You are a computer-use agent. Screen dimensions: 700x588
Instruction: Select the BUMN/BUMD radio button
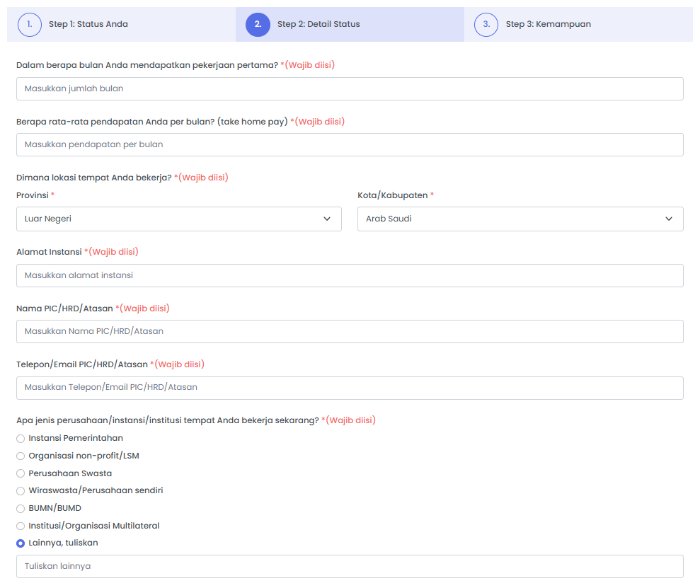pos(21,509)
